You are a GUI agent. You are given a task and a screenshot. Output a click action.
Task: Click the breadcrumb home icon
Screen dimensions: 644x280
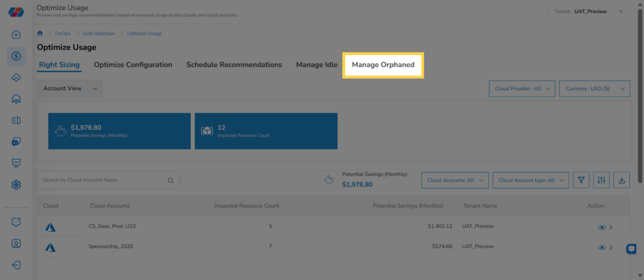[x=40, y=33]
